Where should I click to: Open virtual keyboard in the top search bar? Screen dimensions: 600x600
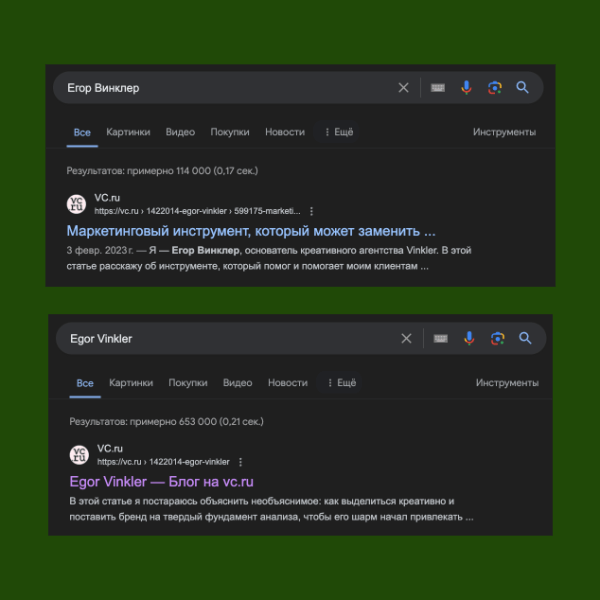438,88
